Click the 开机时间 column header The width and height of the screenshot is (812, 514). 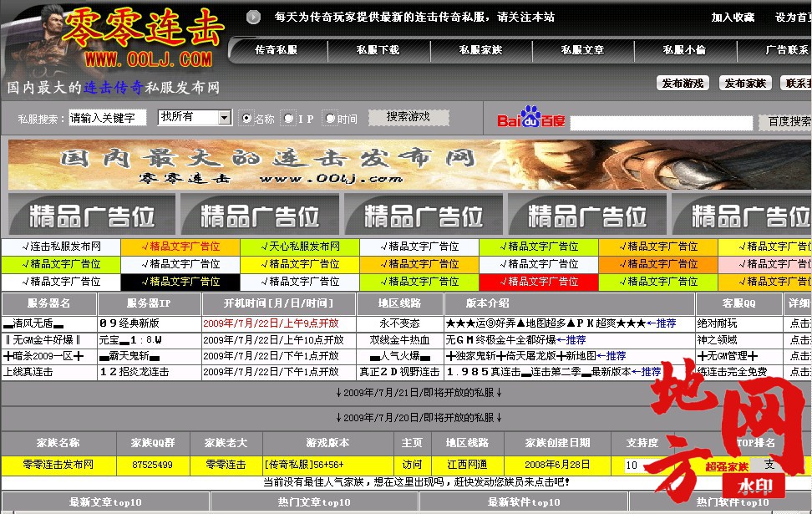[x=279, y=303]
